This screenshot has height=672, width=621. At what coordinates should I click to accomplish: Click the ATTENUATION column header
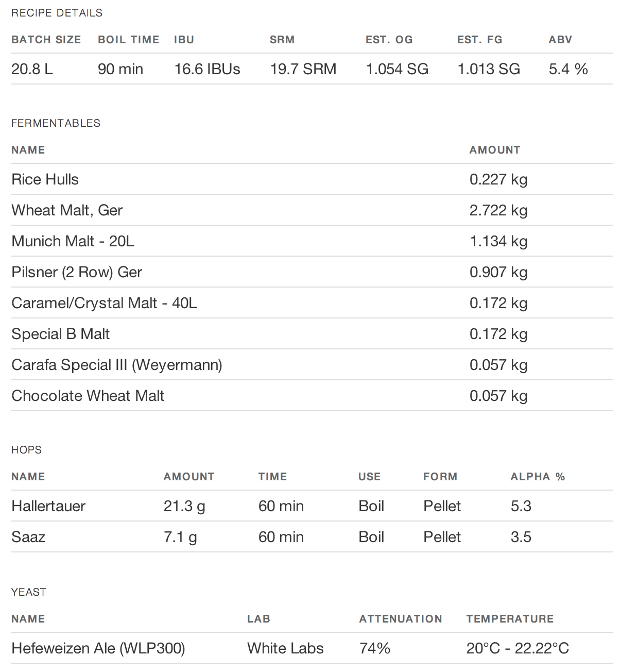pos(401,619)
